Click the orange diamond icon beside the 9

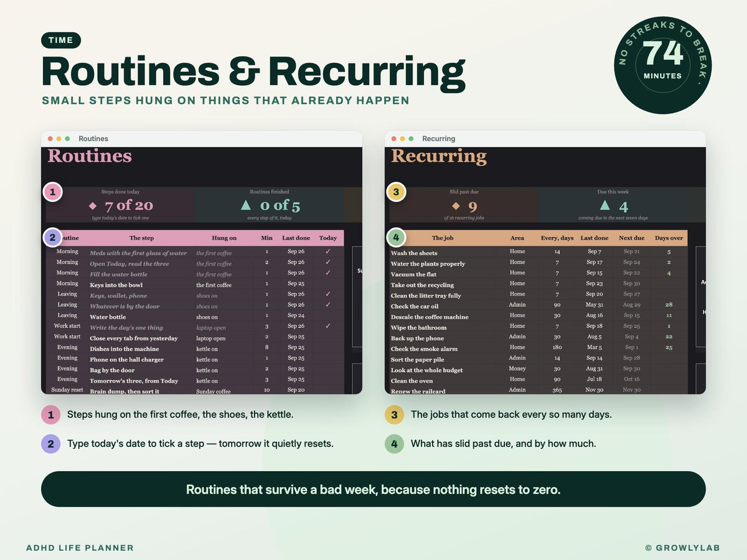click(456, 206)
